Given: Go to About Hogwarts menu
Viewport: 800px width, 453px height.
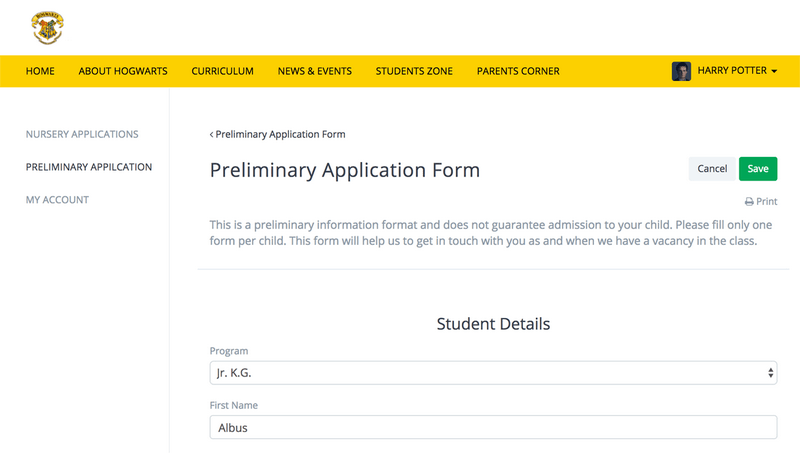Looking at the screenshot, I should (x=123, y=71).
